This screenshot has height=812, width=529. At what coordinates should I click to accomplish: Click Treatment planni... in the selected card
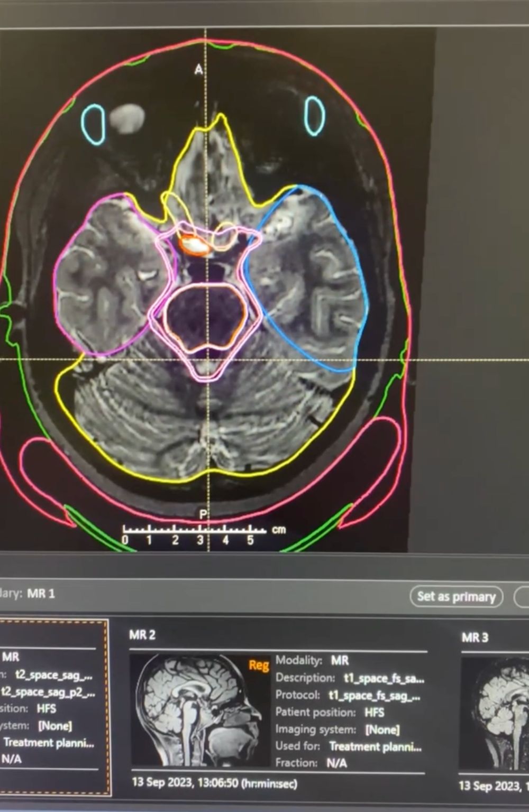[49, 742]
